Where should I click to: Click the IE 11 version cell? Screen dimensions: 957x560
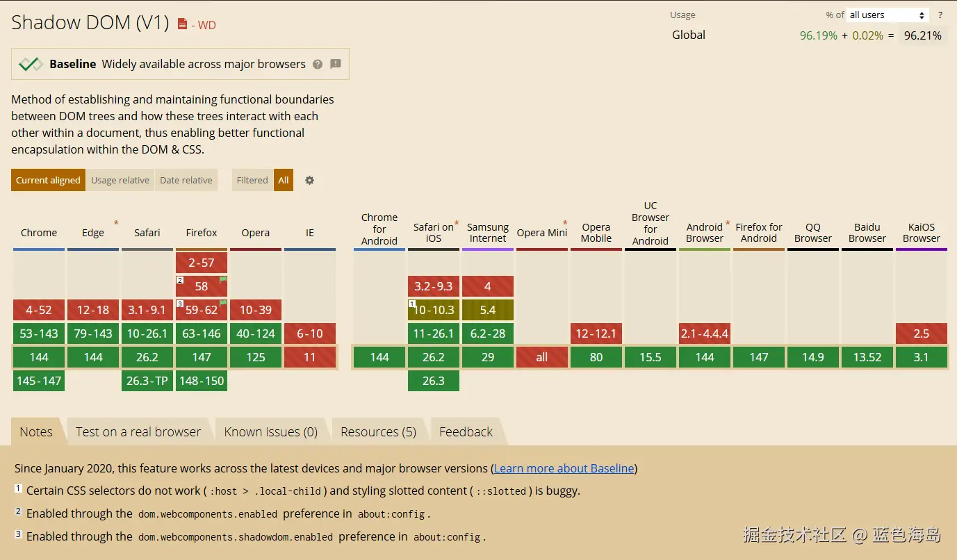(x=310, y=357)
